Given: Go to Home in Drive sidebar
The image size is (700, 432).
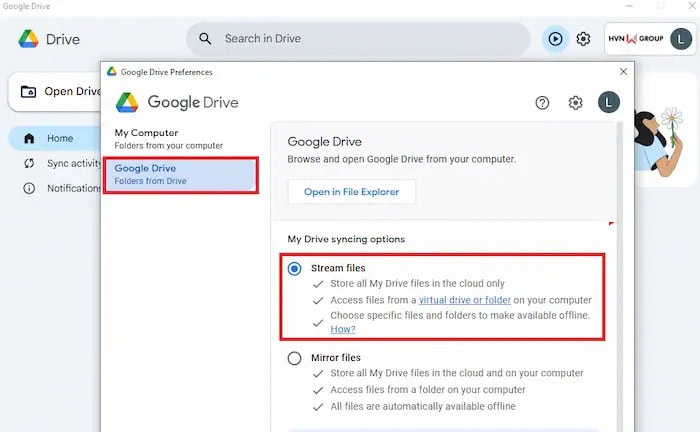Looking at the screenshot, I should pyautogui.click(x=58, y=138).
